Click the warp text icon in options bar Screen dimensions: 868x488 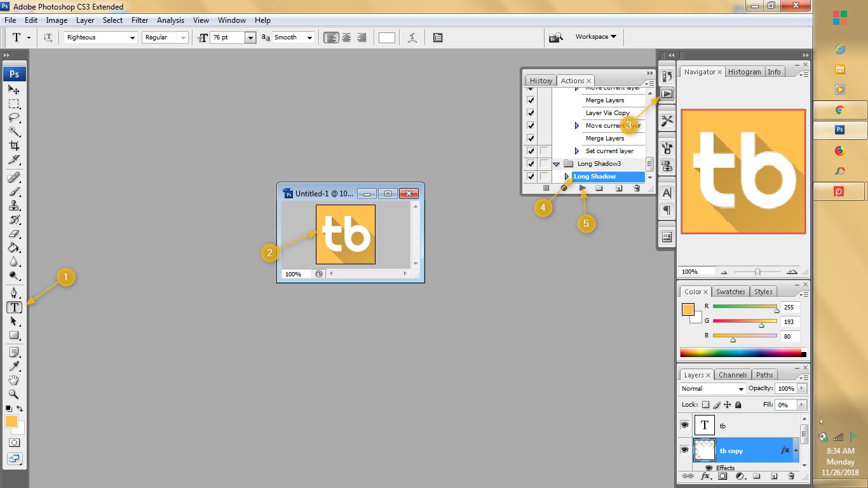(412, 37)
